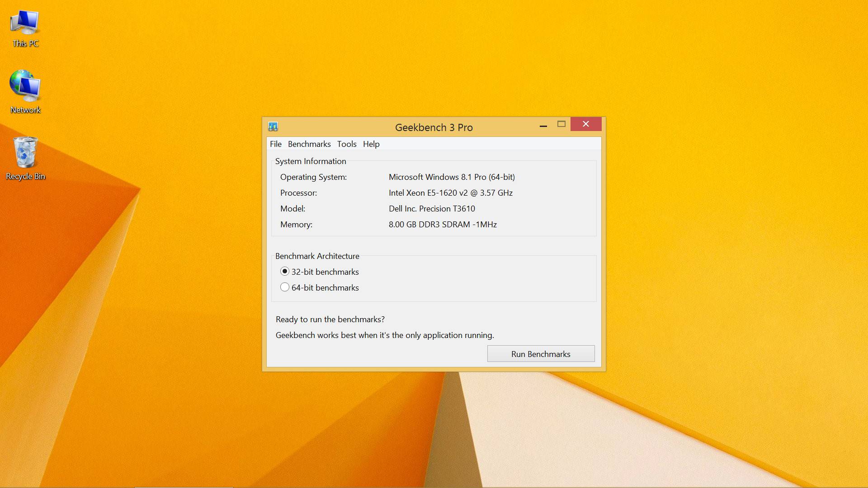
Task: Click the 'System Information' group heading
Action: (311, 161)
